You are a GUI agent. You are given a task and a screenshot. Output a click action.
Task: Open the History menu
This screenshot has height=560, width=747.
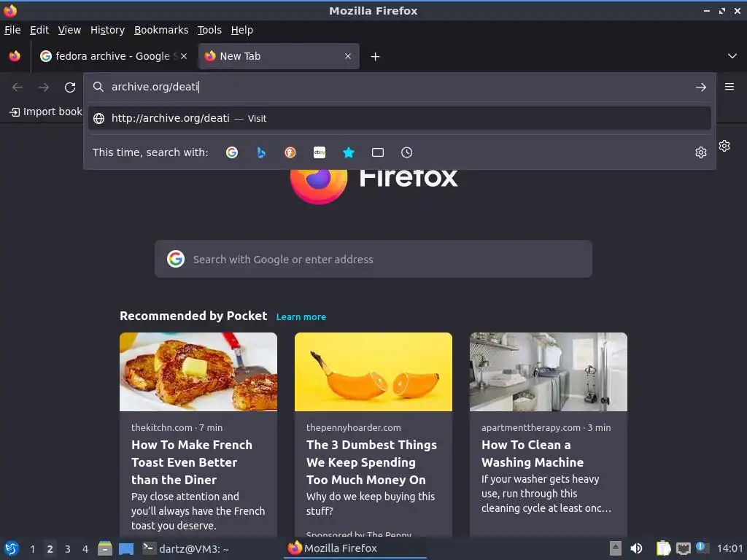coord(108,30)
